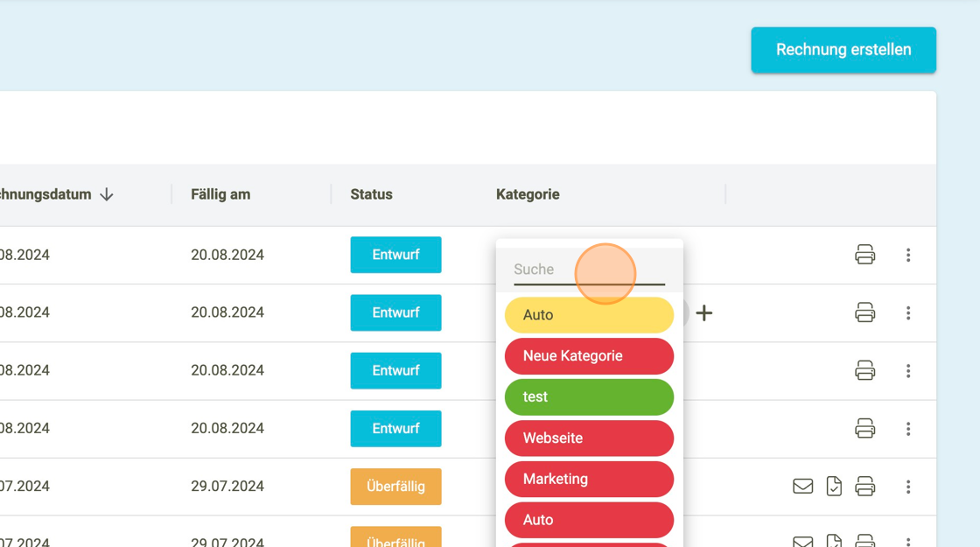The width and height of the screenshot is (980, 547).
Task: Click the Entwurf badge in the first row
Action: pos(395,255)
